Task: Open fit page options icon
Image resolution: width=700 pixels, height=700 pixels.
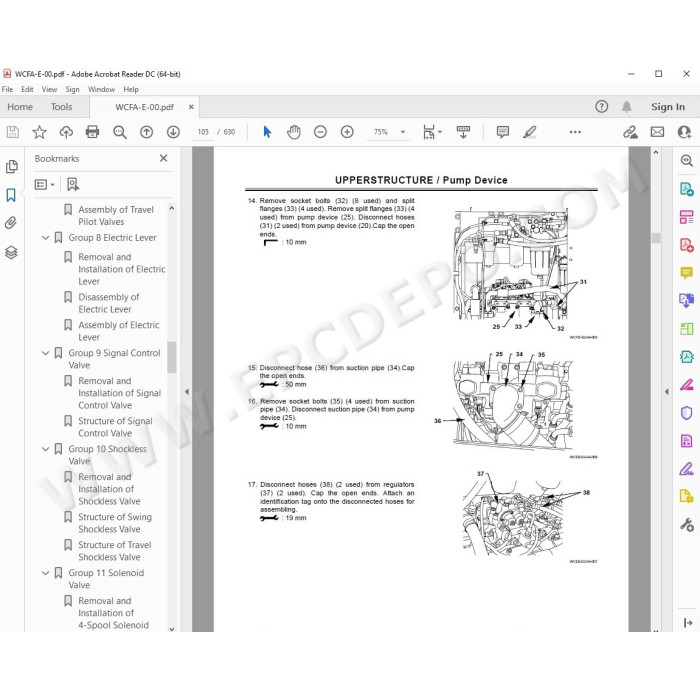Action: click(432, 132)
